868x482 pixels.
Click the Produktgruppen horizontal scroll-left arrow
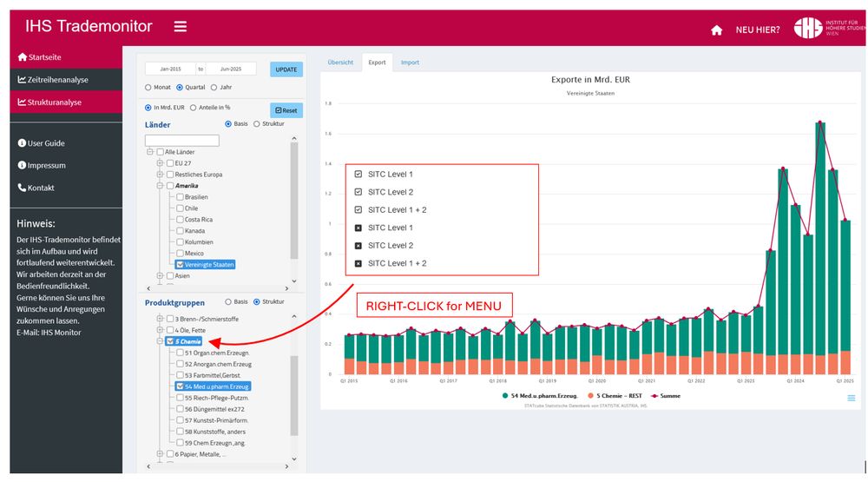click(x=148, y=466)
